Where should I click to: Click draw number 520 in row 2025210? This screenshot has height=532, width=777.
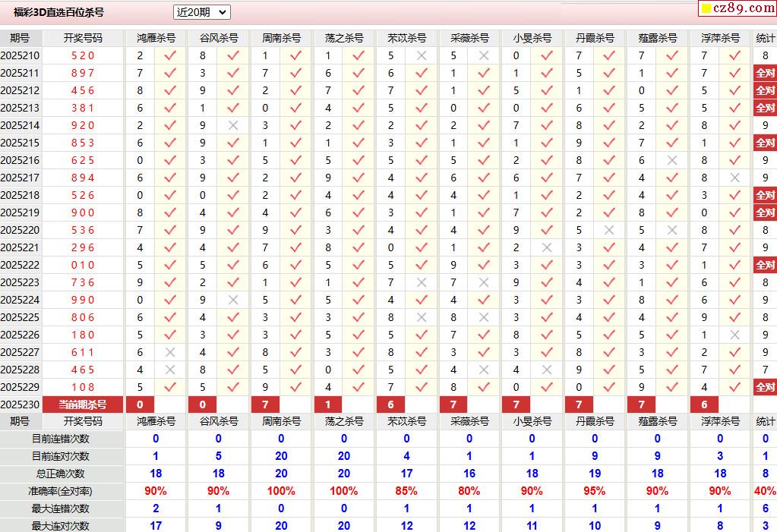[x=83, y=55]
